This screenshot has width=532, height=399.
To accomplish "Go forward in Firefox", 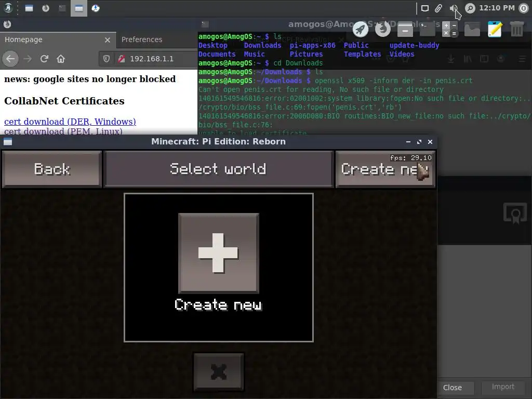I will tap(28, 59).
